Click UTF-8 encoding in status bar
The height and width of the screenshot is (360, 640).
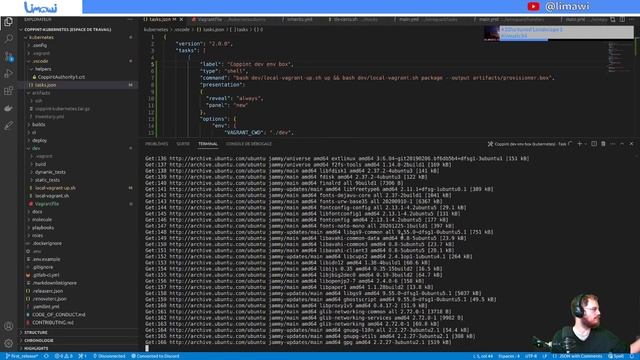click(531, 356)
